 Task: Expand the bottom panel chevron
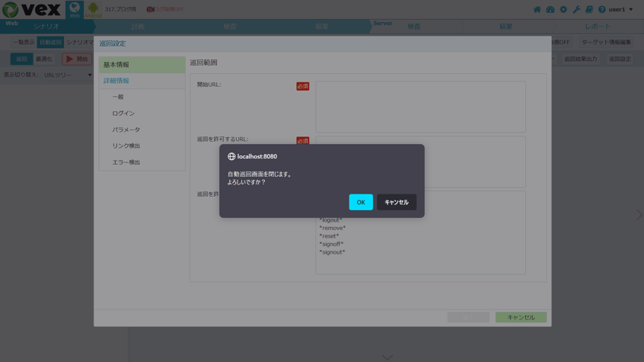pyautogui.click(x=387, y=357)
